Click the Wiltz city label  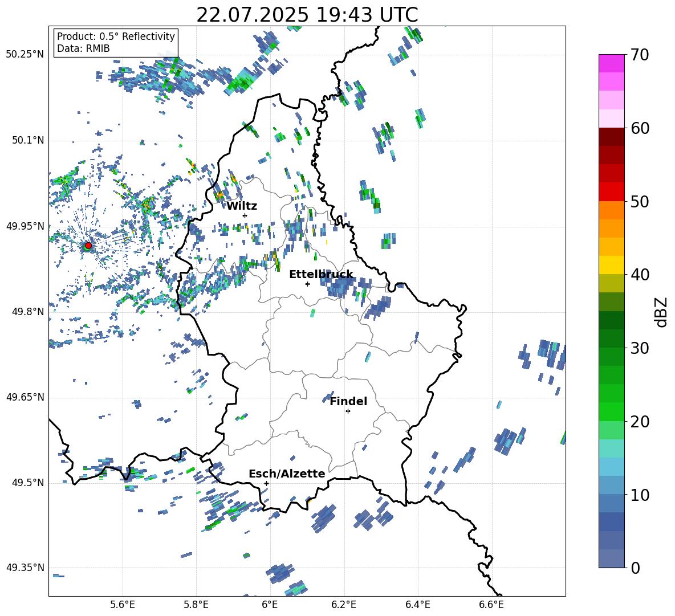[x=242, y=206]
